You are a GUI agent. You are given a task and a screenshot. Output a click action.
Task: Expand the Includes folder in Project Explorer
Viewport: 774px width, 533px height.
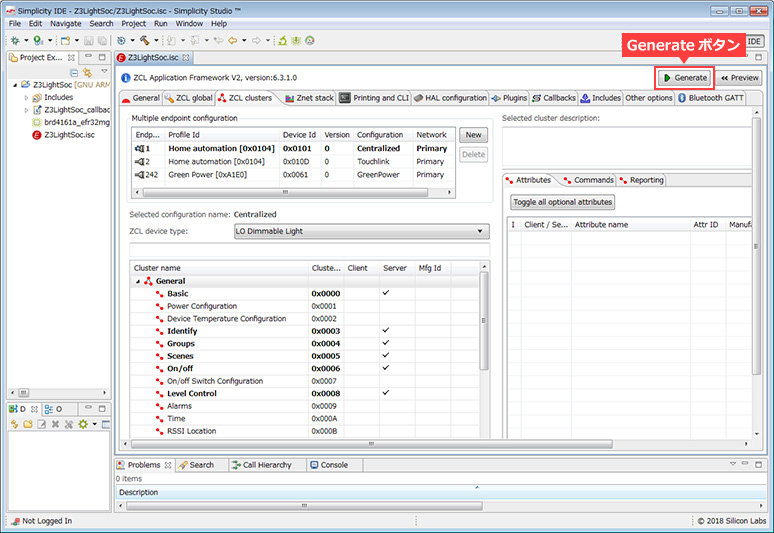click(x=27, y=98)
